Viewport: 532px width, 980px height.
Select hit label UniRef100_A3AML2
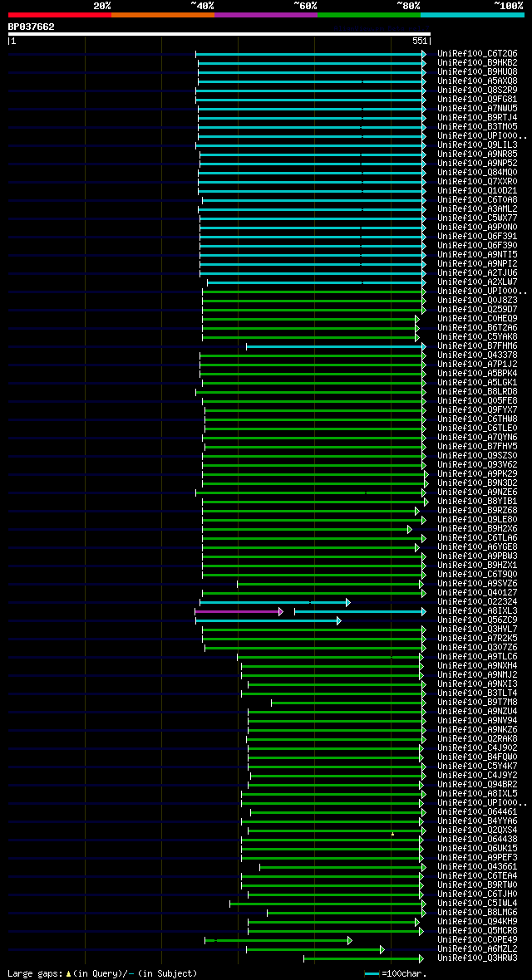[x=477, y=208]
